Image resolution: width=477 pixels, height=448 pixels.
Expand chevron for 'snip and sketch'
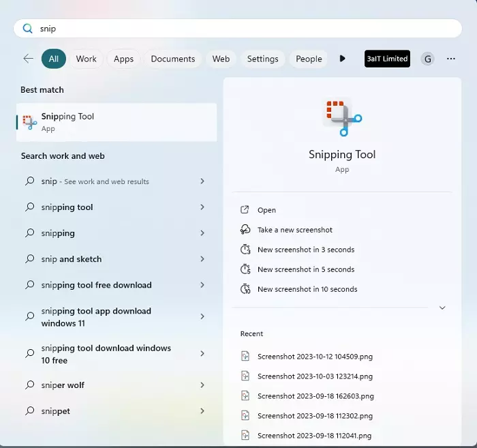pos(202,258)
